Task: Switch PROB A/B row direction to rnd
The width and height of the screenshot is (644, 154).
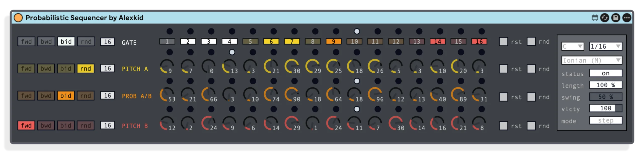Action: coord(86,96)
